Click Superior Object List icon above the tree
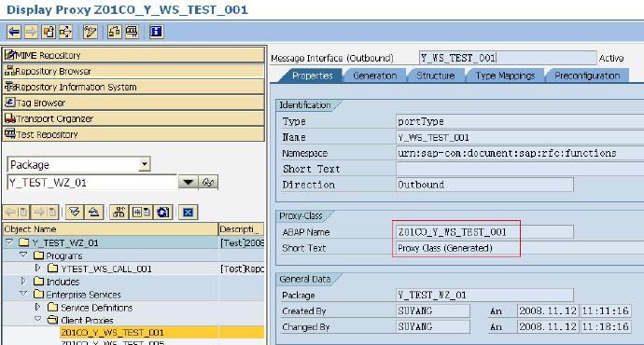The width and height of the screenshot is (644, 345). point(119,212)
